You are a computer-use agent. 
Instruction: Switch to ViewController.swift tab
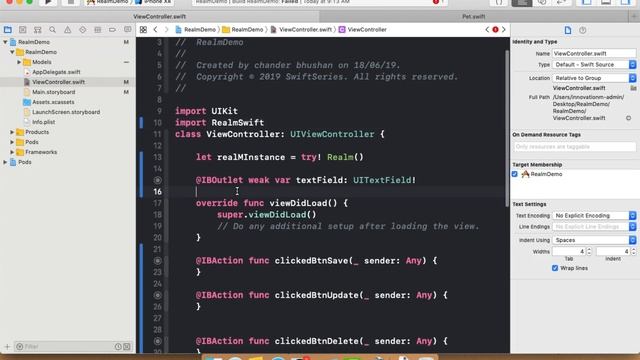coord(160,16)
